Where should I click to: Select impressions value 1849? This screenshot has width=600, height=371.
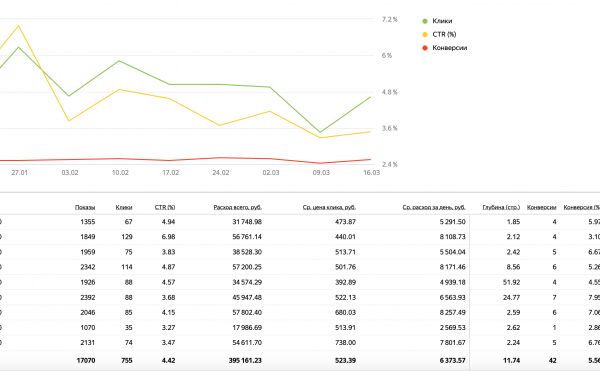point(88,237)
